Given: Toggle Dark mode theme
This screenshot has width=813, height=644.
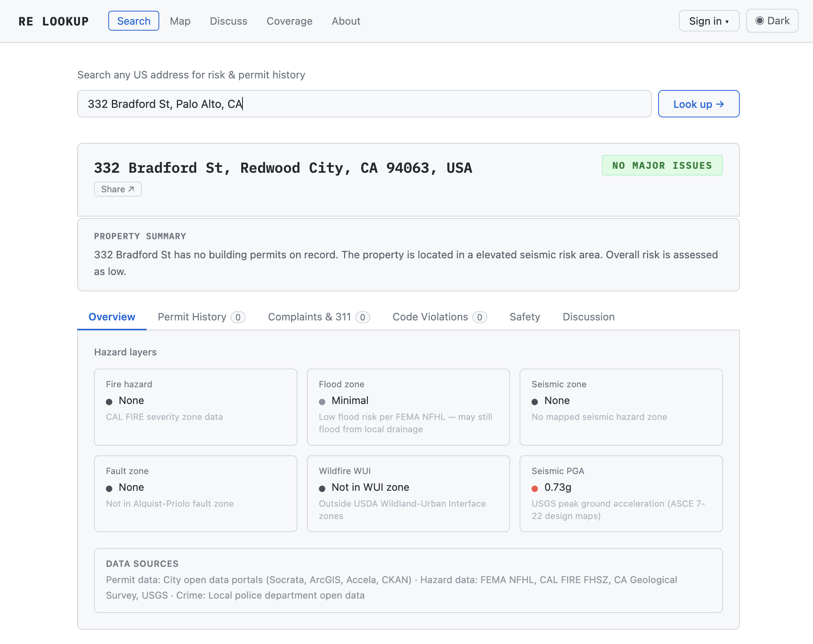Looking at the screenshot, I should pyautogui.click(x=772, y=21).
